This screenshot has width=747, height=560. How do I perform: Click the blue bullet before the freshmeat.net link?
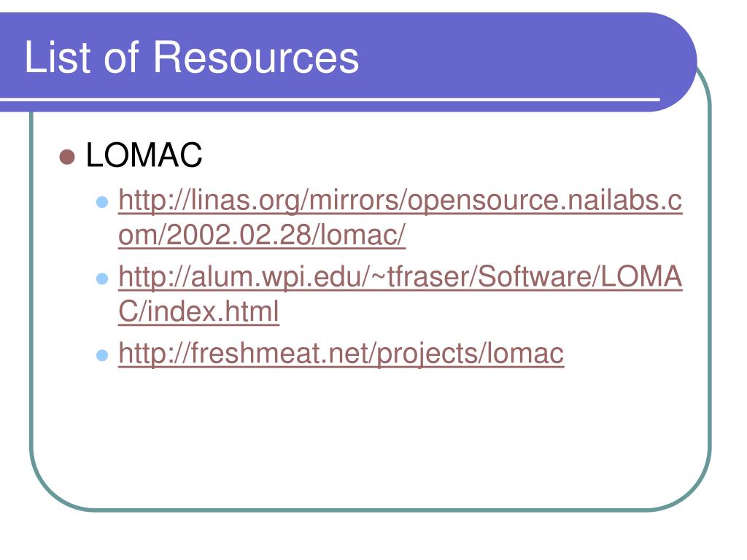(x=102, y=355)
